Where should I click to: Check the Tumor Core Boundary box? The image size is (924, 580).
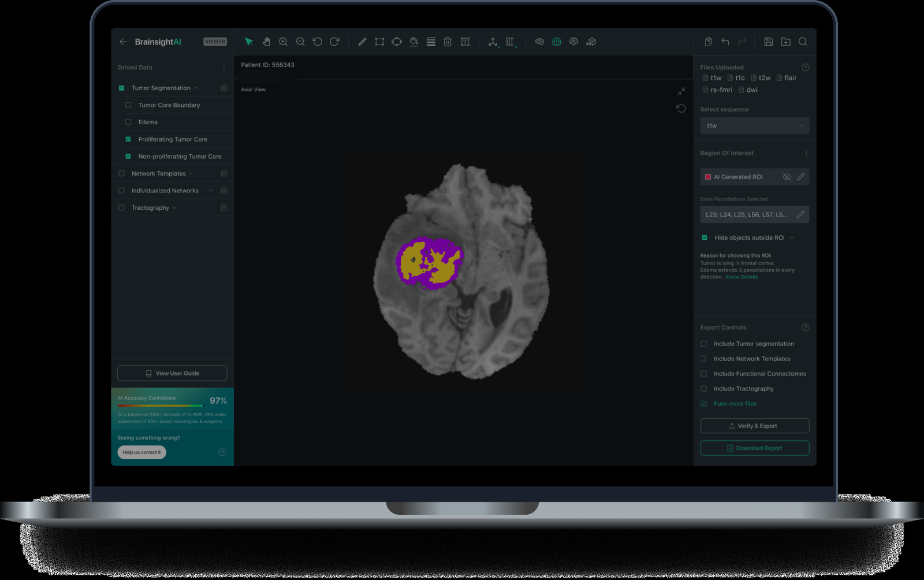pos(128,105)
